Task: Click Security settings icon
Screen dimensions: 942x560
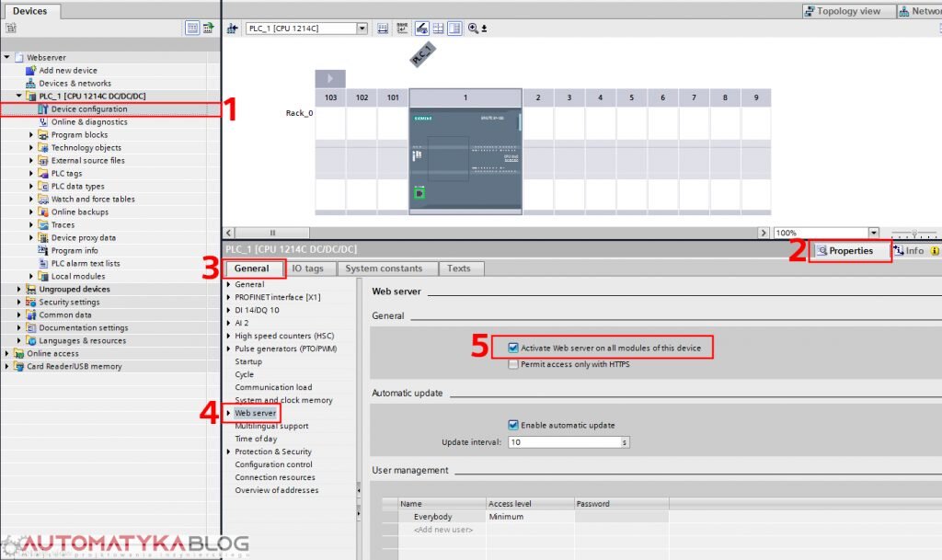Action: click(30, 302)
